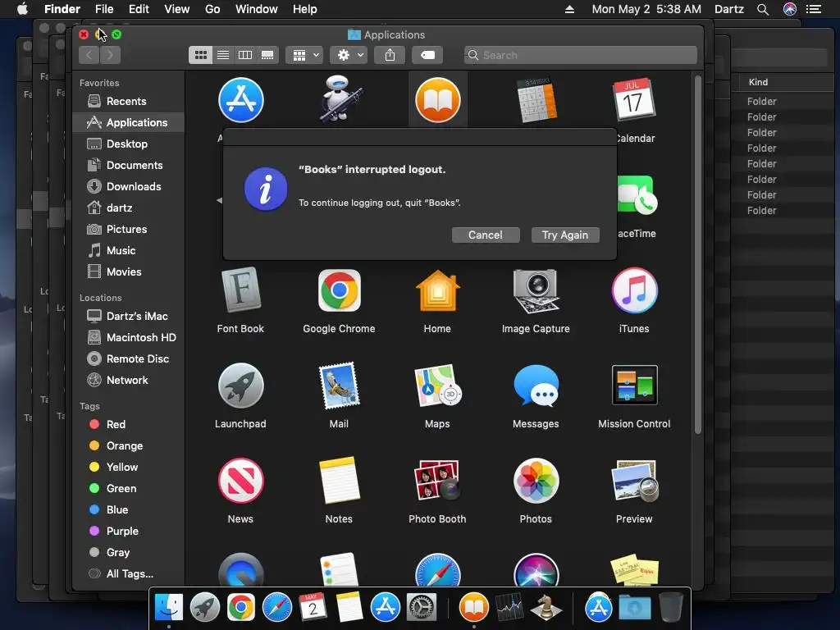The image size is (840, 630).
Task: Open the Home app icon
Action: [438, 291]
